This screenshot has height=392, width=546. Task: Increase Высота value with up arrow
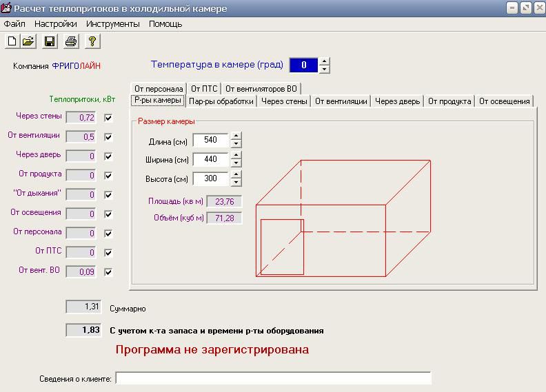pyautogui.click(x=236, y=175)
